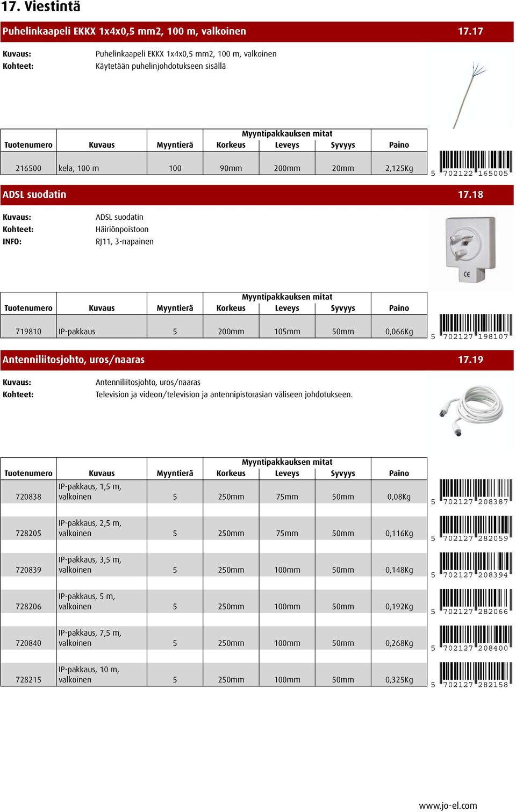
Task: Select 75mm width in the 720838 row
Action: click(x=287, y=497)
